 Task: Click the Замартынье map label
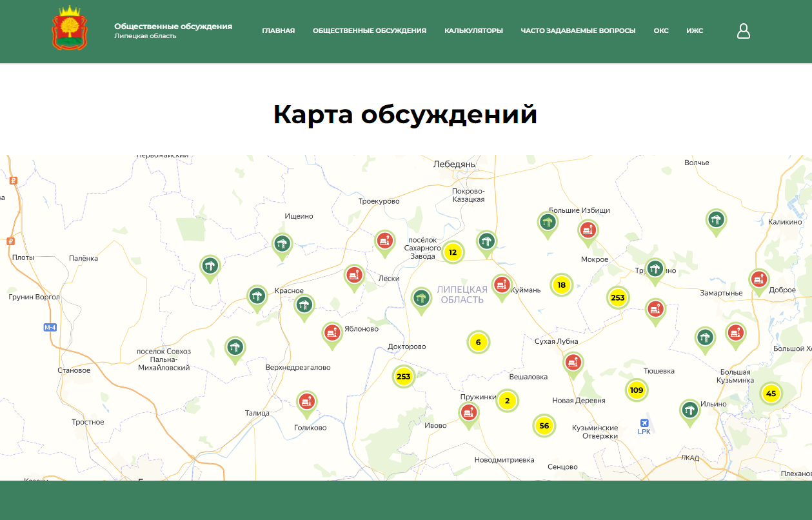pyautogui.click(x=721, y=293)
